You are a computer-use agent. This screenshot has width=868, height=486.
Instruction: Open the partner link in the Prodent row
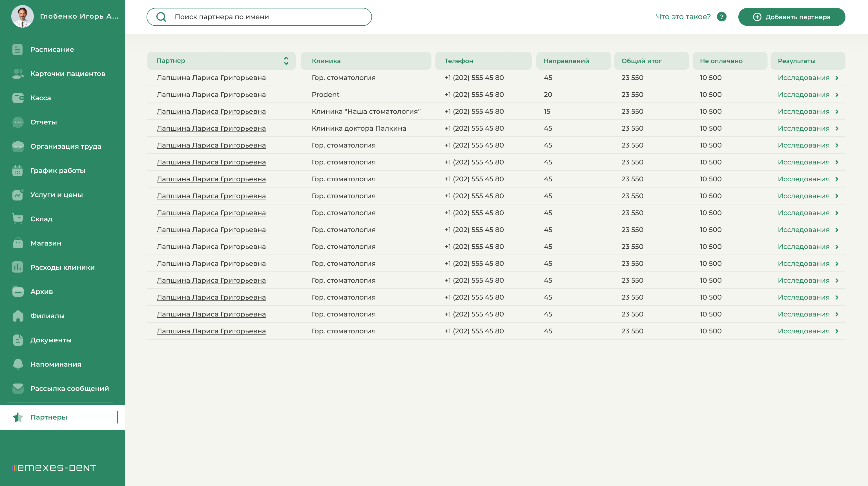pyautogui.click(x=211, y=95)
